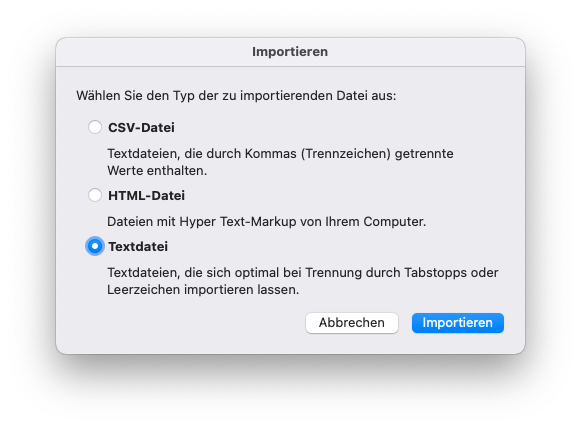
Task: Click the 'Werte enthalten.' description line
Action: tap(157, 170)
